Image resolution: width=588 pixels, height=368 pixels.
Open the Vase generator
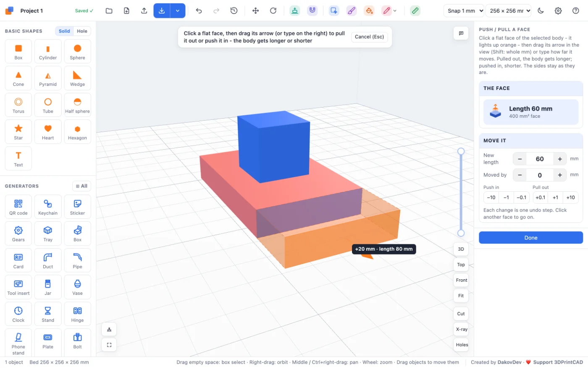tap(78, 287)
